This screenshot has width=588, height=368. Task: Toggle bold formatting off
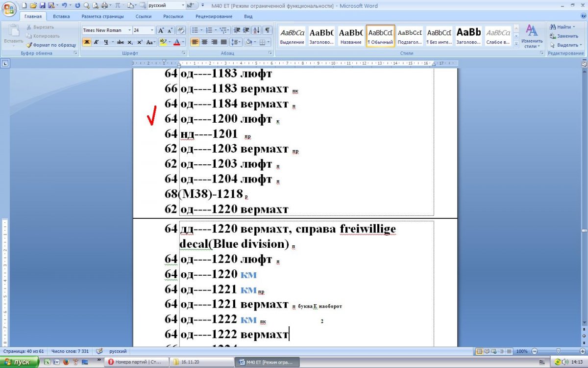point(87,42)
